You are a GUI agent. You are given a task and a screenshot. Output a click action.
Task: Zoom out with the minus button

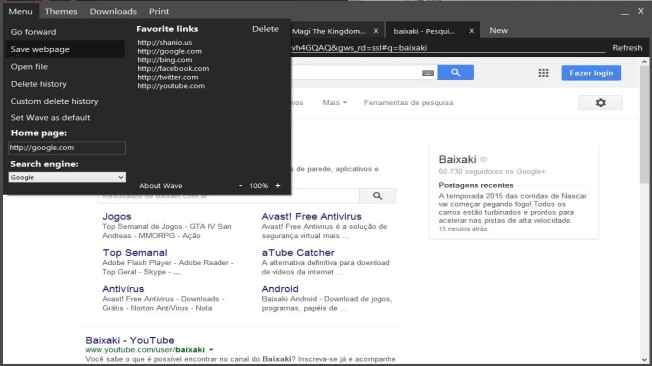(x=240, y=185)
